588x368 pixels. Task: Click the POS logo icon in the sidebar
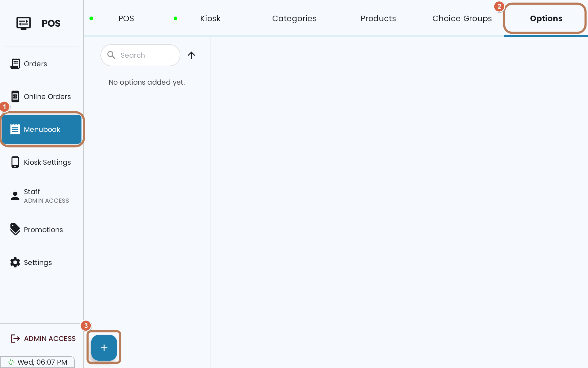24,23
